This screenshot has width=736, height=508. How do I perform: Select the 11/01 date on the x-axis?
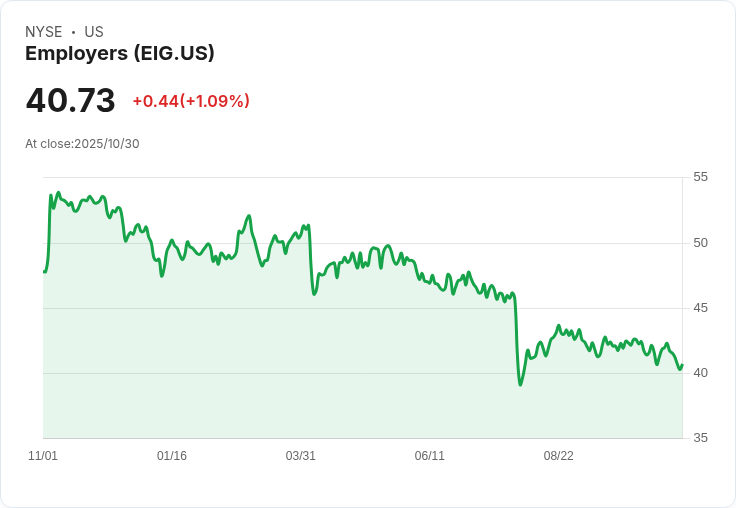click(43, 456)
